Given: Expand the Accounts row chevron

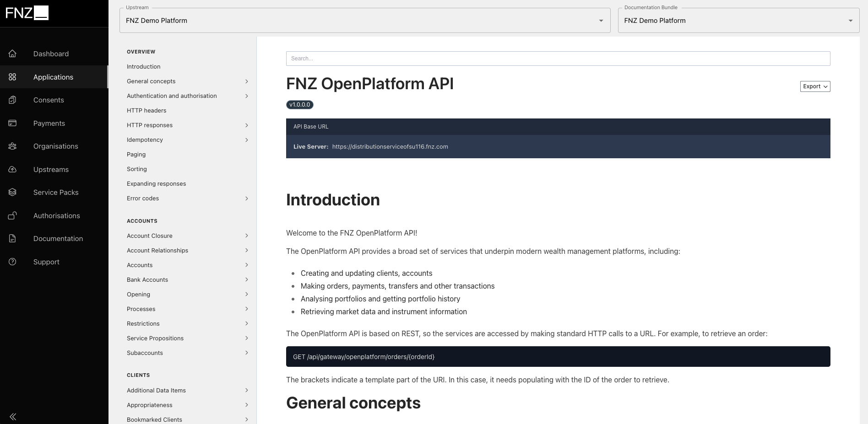Looking at the screenshot, I should (x=246, y=265).
